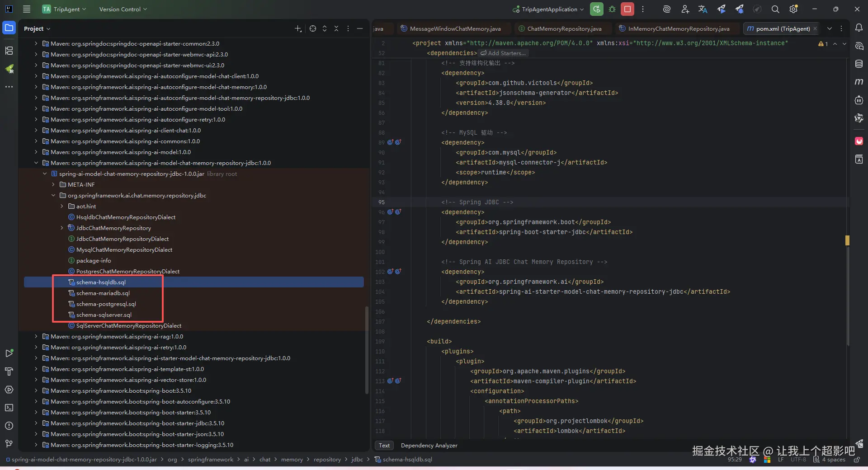
Task: Open Project view selector dropdown
Action: [37, 28]
